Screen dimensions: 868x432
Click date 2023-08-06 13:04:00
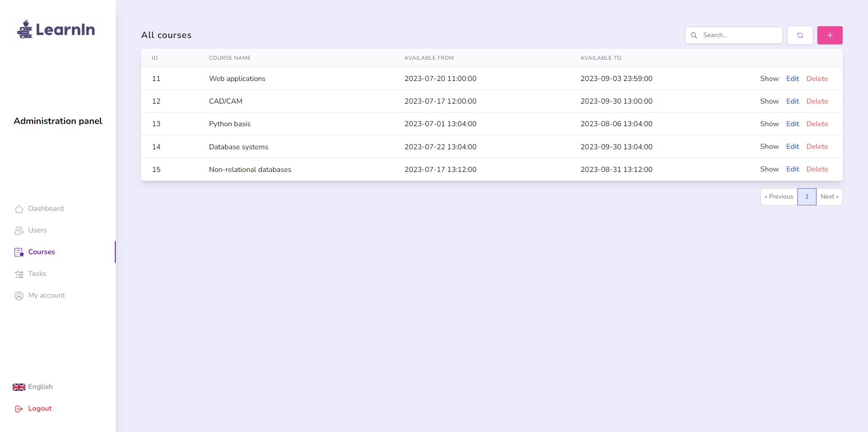point(617,124)
